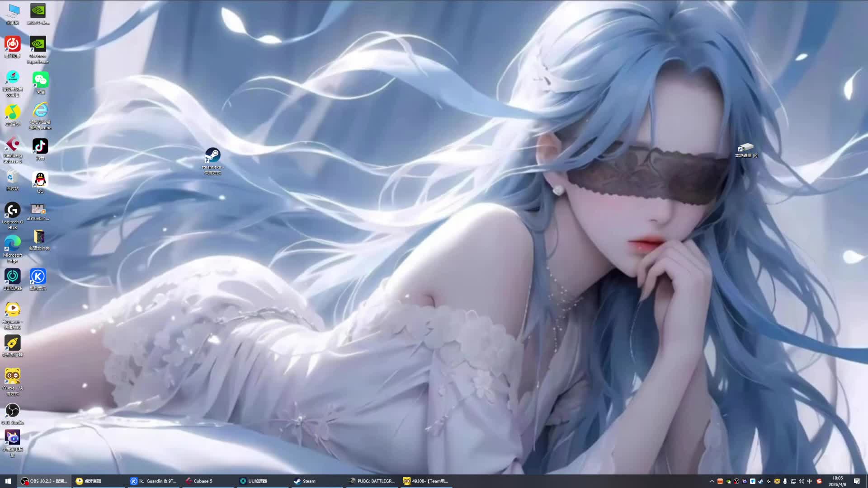Click the volume speaker tray icon
The height and width of the screenshot is (488, 868).
802,481
